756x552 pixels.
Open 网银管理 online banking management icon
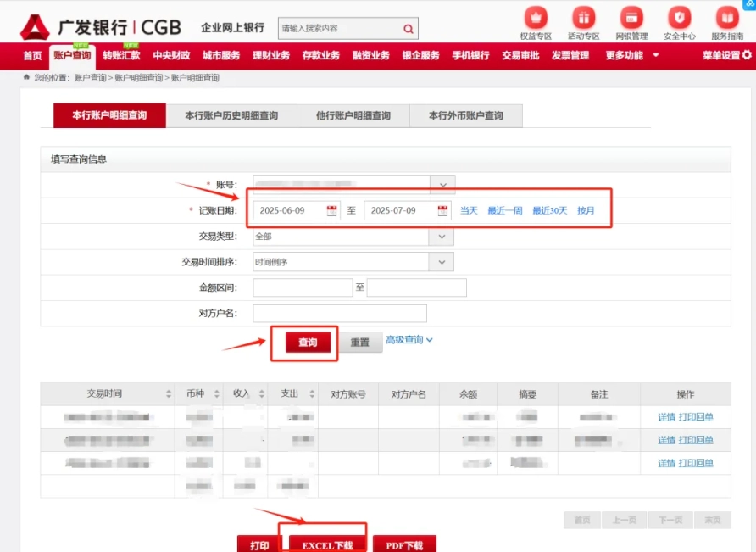631,15
